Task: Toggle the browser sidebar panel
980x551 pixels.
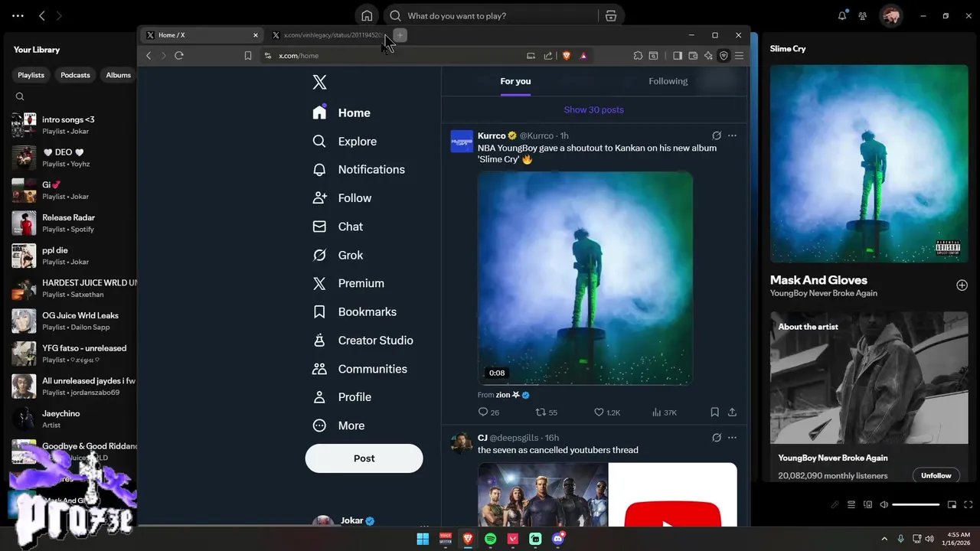Action: click(x=678, y=55)
